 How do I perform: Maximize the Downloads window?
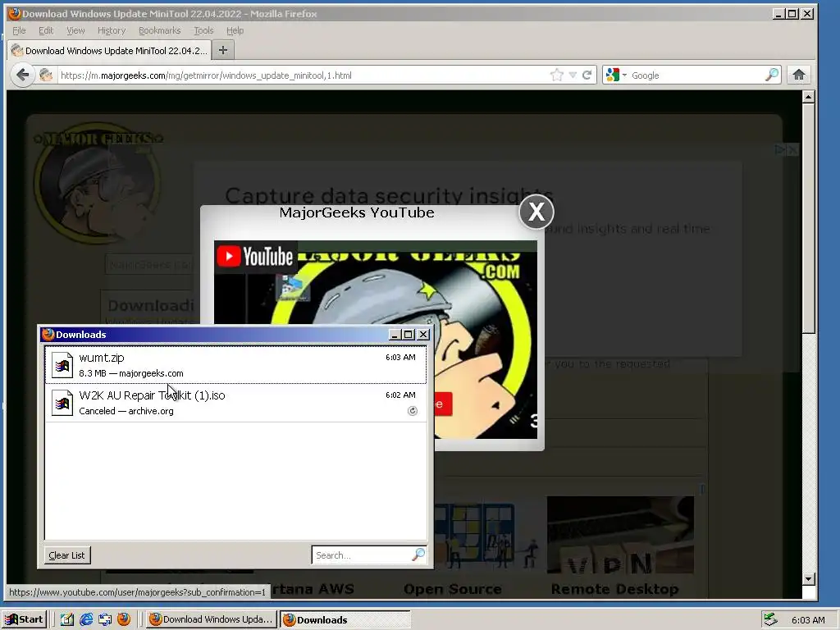[409, 335]
